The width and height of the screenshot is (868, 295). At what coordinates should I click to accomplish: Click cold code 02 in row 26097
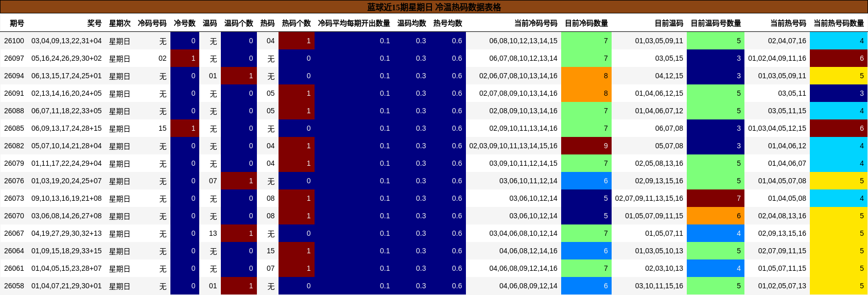point(162,58)
